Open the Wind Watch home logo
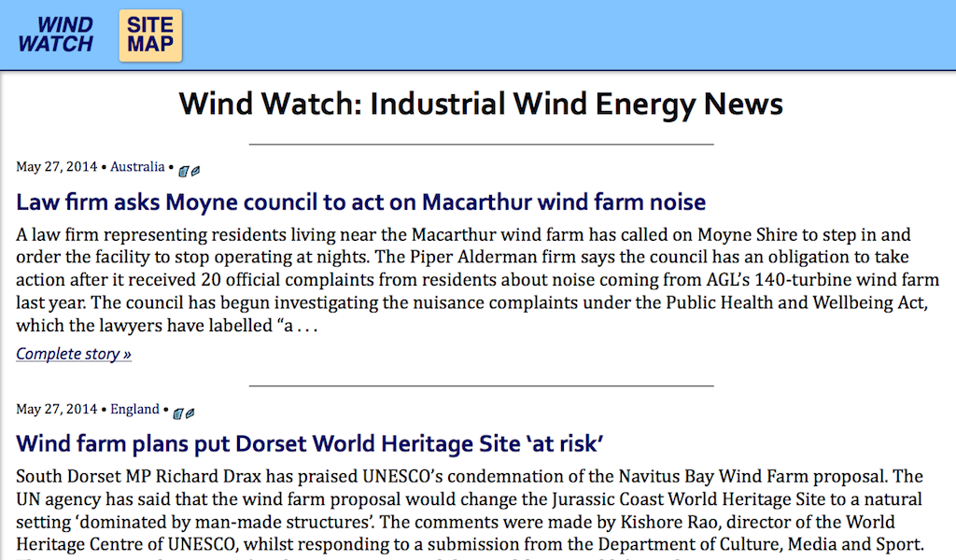Viewport: 956px width, 560px height. pyautogui.click(x=55, y=35)
